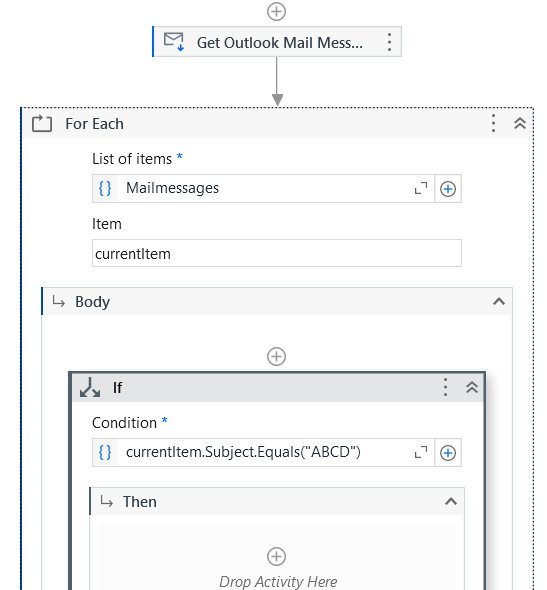
Task: Collapse the Body section
Action: tap(499, 301)
